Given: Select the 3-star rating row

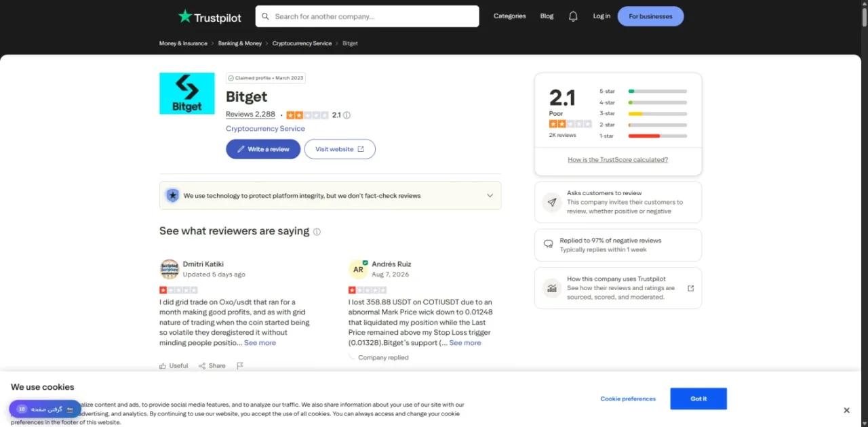Looking at the screenshot, I should (x=643, y=113).
